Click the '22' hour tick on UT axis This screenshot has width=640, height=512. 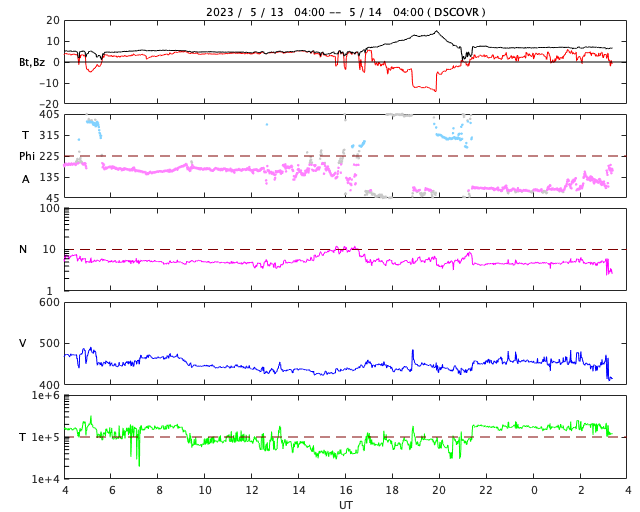click(x=486, y=490)
